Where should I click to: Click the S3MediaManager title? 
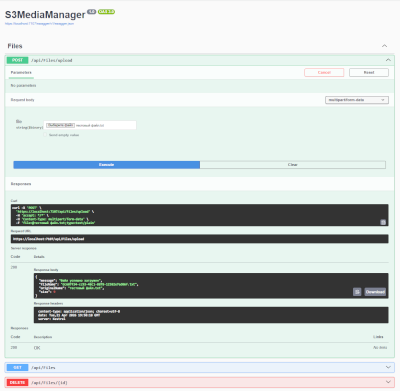[45, 15]
